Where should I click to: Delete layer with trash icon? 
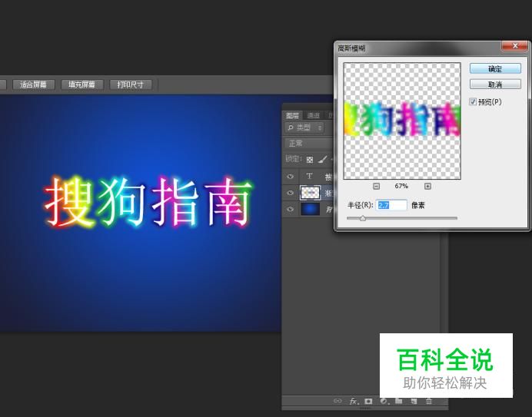[429, 401]
